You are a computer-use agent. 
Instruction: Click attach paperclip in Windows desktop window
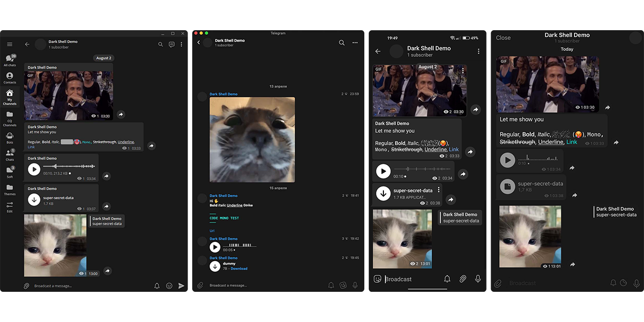click(x=27, y=286)
